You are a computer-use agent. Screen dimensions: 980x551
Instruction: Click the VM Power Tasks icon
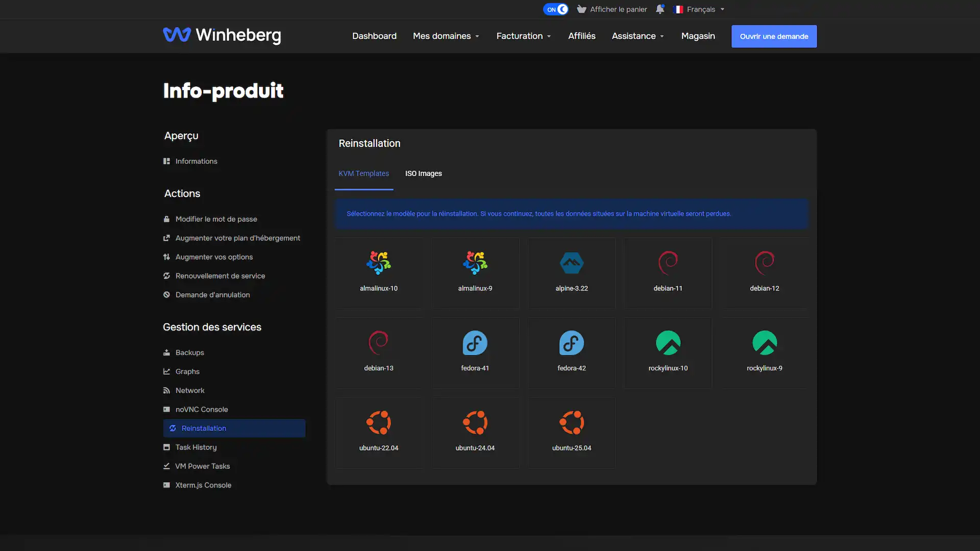pos(166,466)
